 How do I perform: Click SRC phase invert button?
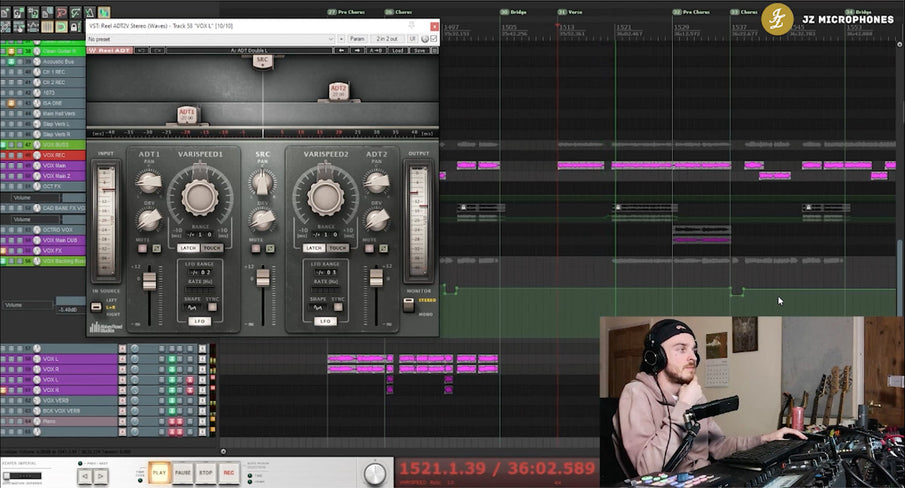pos(270,249)
